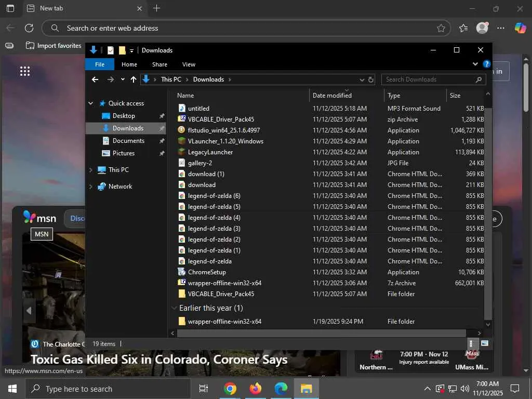Click This PC in the address breadcrumb
The height and width of the screenshot is (399, 532).
pyautogui.click(x=171, y=79)
